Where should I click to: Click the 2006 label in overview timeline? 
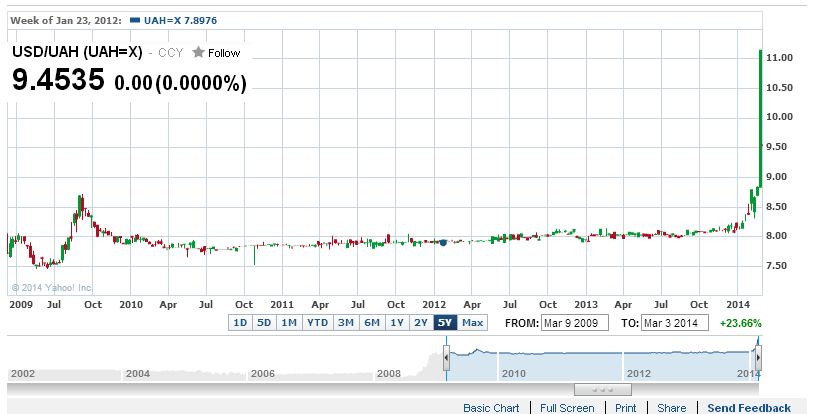263,373
